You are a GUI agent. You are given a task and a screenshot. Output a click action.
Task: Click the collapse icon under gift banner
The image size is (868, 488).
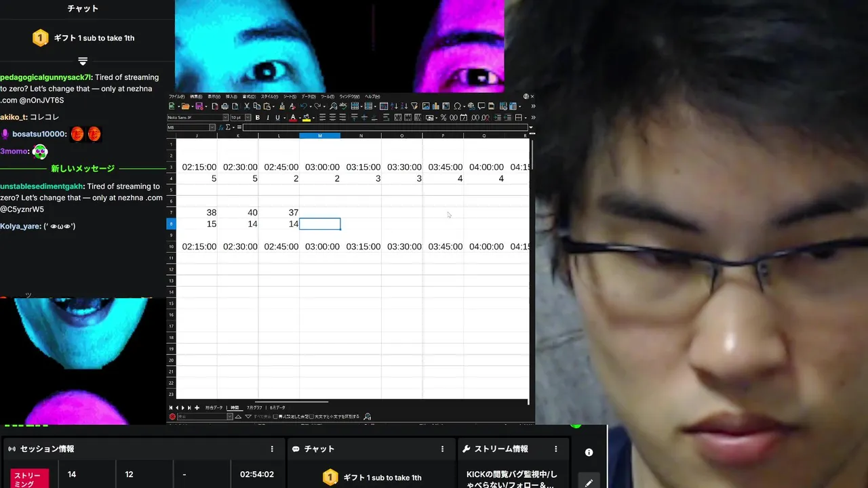[83, 61]
